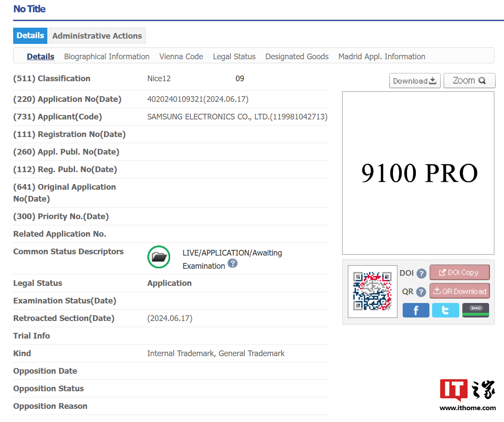Open Legal Status section link
This screenshot has height=422, width=504.
pos(234,57)
